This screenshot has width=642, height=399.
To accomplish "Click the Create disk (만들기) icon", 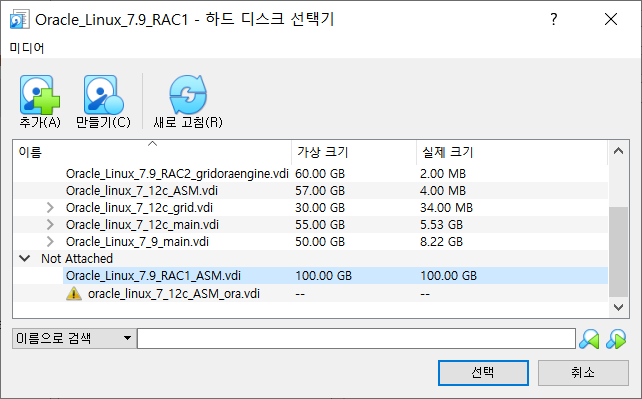I will point(103,95).
